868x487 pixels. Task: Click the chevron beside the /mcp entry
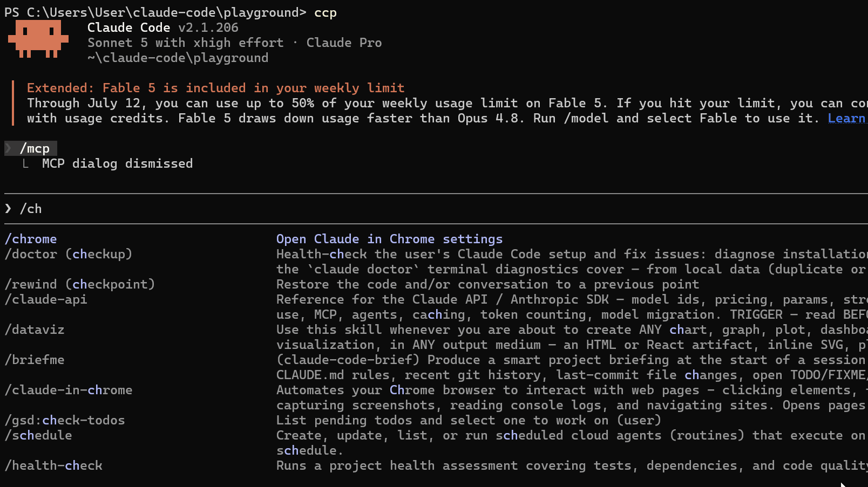[x=8, y=148]
